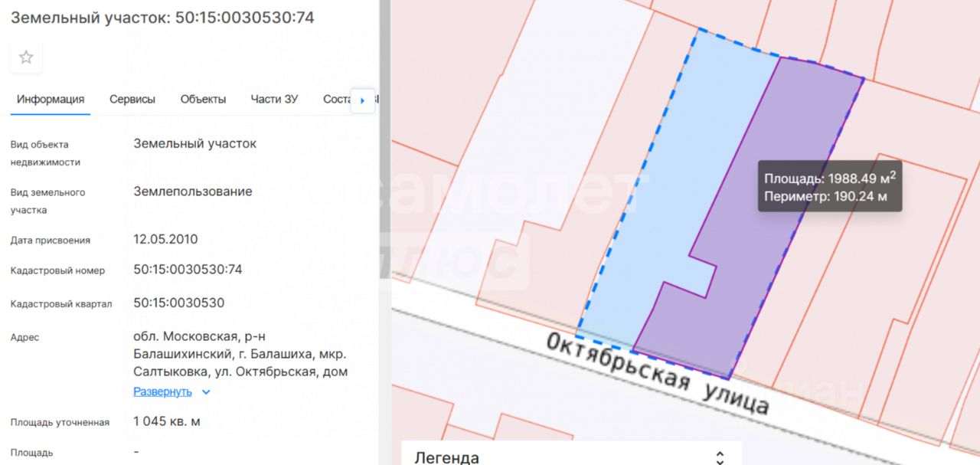Click the Вид объекта недвижимости label
Screen dimensions: 980x465
pos(45,153)
